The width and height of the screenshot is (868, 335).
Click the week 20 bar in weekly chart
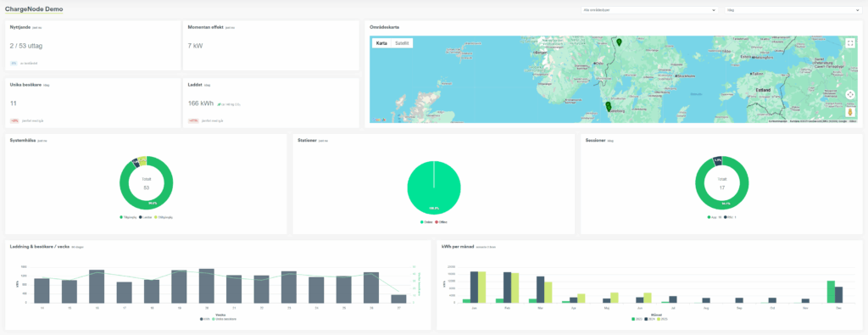click(207, 286)
